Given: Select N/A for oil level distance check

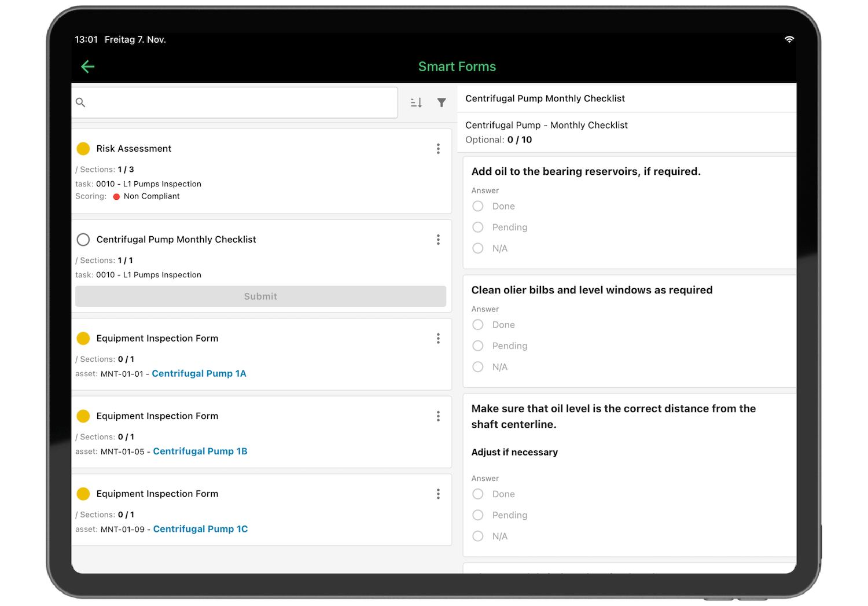Looking at the screenshot, I should [x=477, y=536].
